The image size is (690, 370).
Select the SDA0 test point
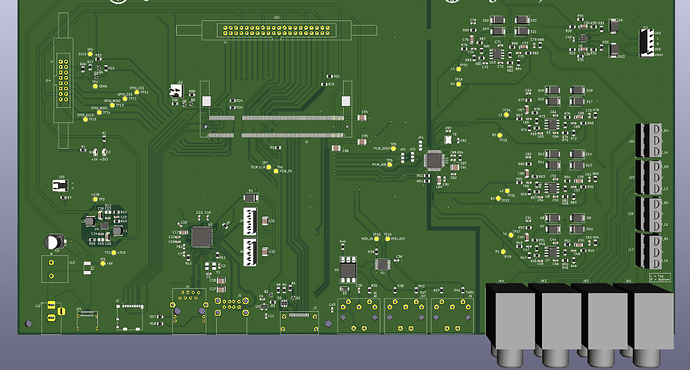[x=95, y=86]
